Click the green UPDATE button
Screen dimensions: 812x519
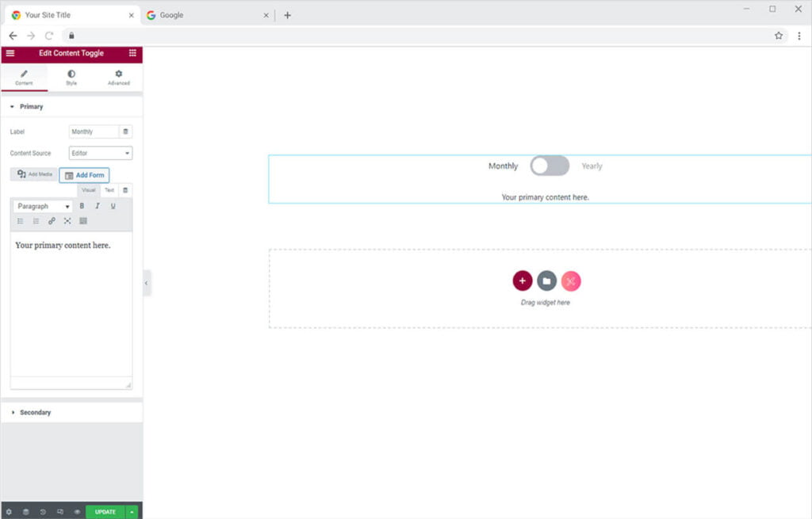(105, 512)
